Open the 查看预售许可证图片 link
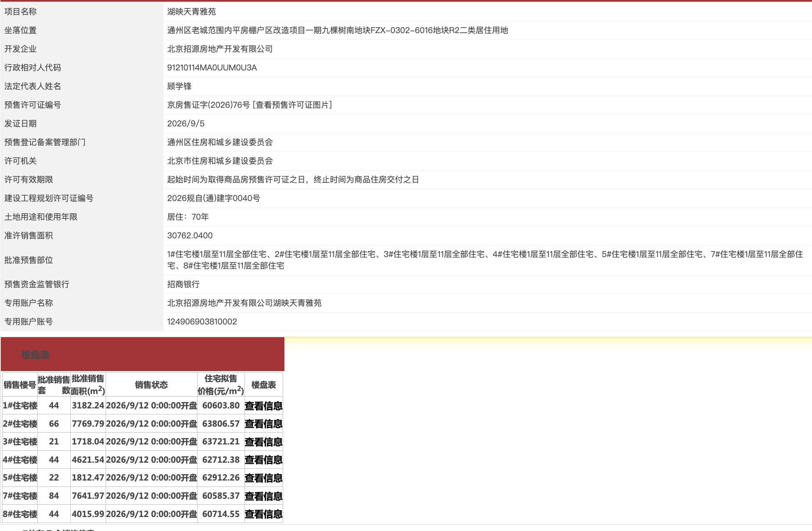Screen dimensions: 812x531 click(292, 105)
